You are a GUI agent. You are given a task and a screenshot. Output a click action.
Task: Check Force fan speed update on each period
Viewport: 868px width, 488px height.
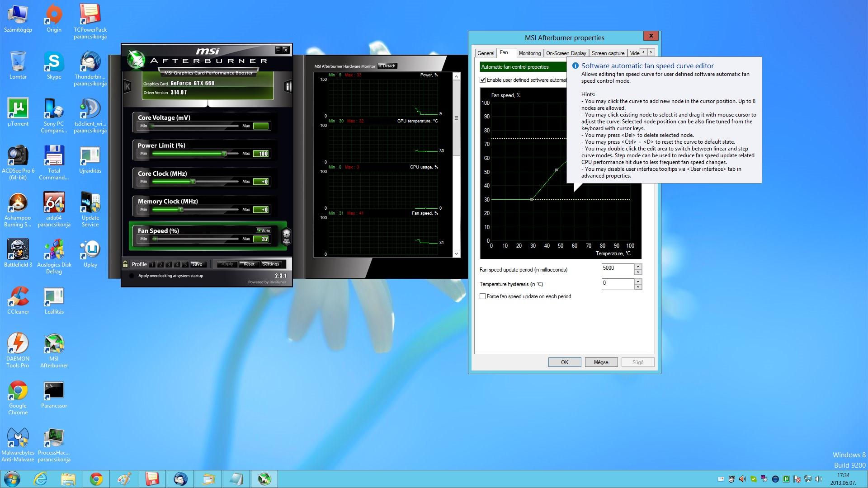[483, 296]
